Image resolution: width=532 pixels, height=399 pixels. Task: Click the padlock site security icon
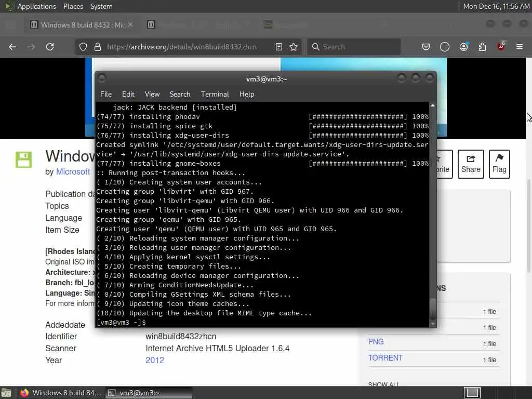coord(98,47)
